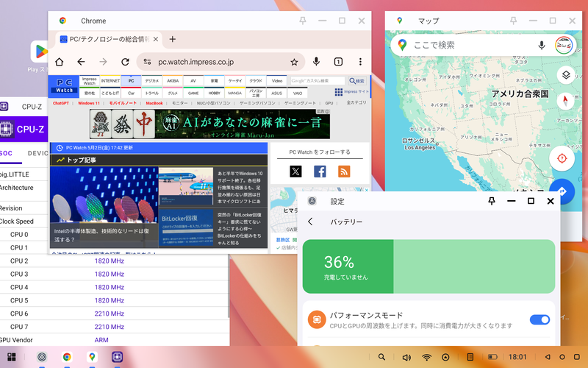This screenshot has height=368, width=588.
Task: Open the BitLocker回復 article
Action: [213, 229]
